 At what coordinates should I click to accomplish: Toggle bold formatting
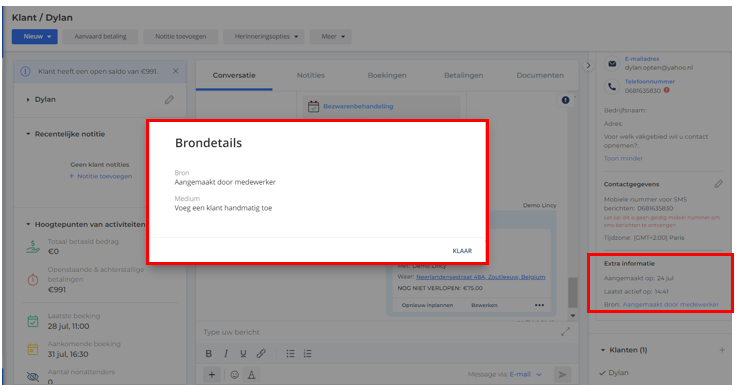coord(209,353)
